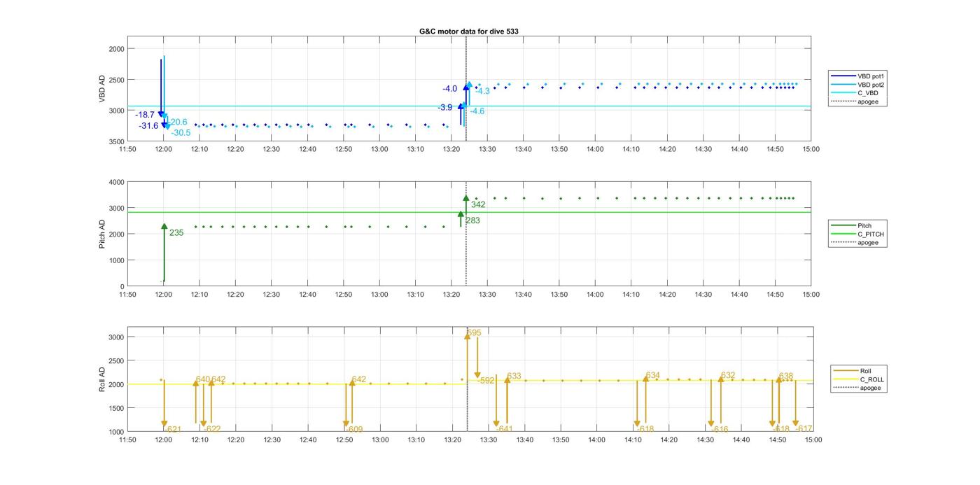Click the '-4.6' VBD annotation
Viewport: 980px width, 485px height.
[477, 111]
